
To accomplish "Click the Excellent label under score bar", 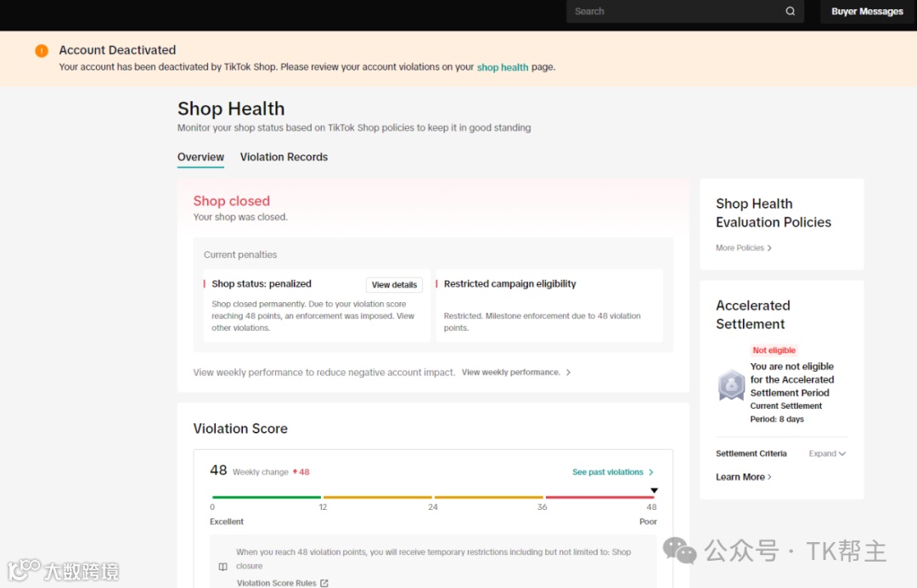I will click(x=227, y=521).
